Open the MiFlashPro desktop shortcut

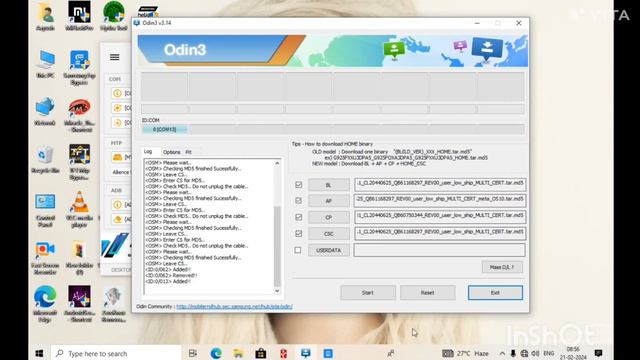(79, 16)
